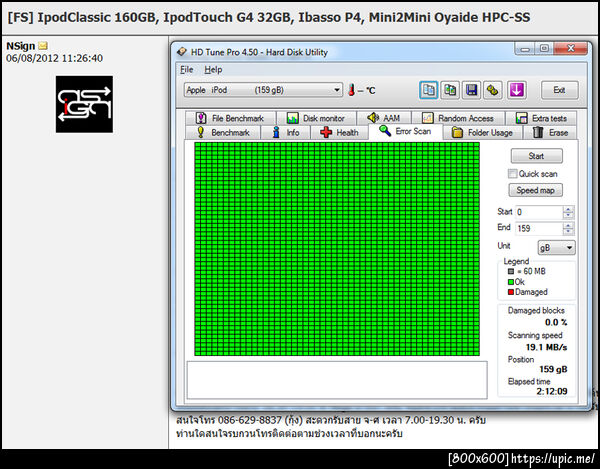The width and height of the screenshot is (600, 469).
Task: Click the green Ok legend swatch
Action: [510, 282]
